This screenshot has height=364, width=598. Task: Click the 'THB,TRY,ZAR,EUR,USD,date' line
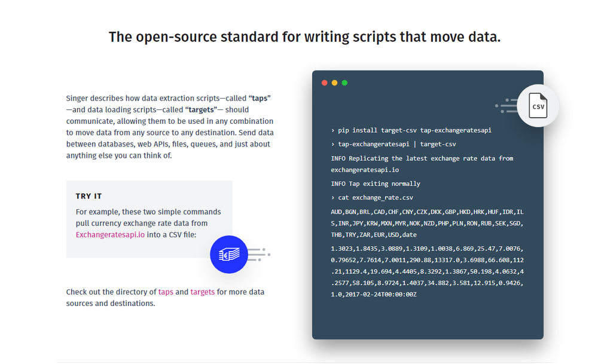(374, 235)
